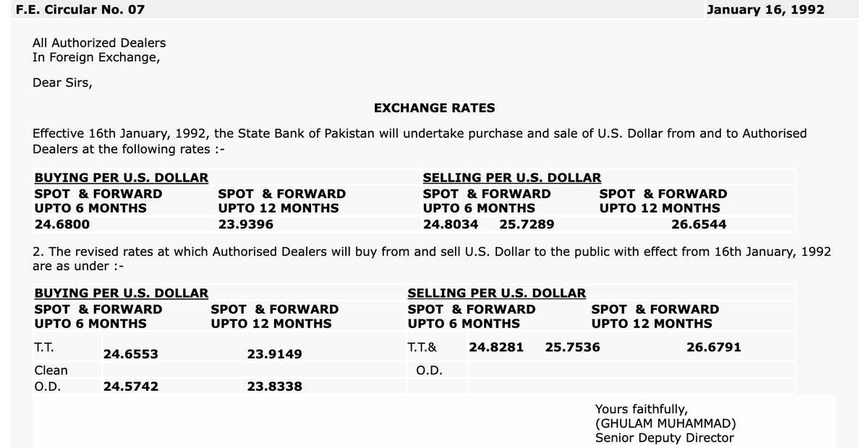
Task: Select the 23.9396 buying rate value
Action: click(x=246, y=224)
